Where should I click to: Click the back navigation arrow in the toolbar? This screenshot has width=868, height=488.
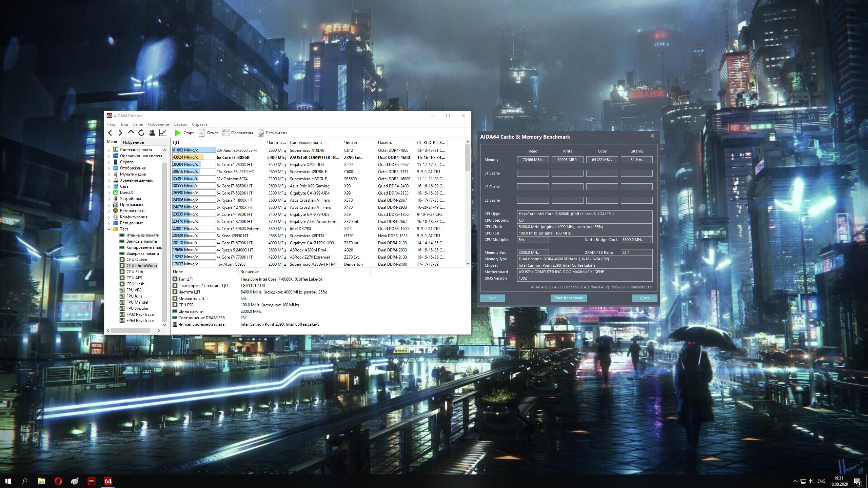click(x=110, y=133)
